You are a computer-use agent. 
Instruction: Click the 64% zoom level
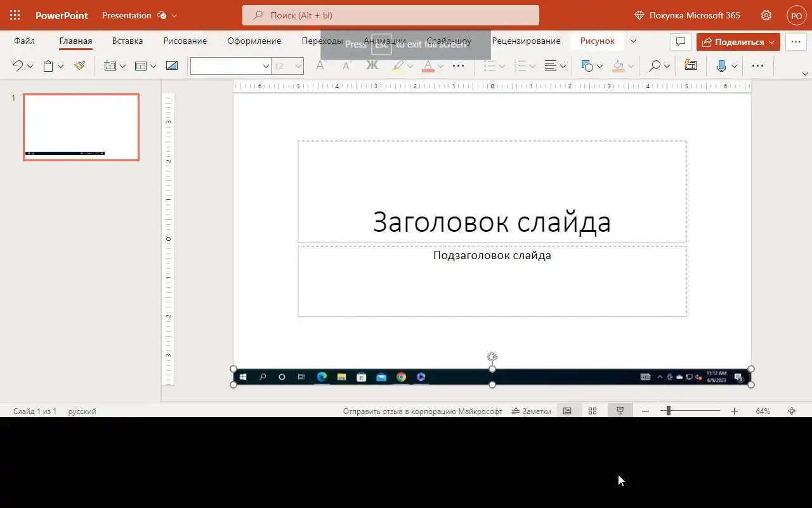[x=763, y=411]
